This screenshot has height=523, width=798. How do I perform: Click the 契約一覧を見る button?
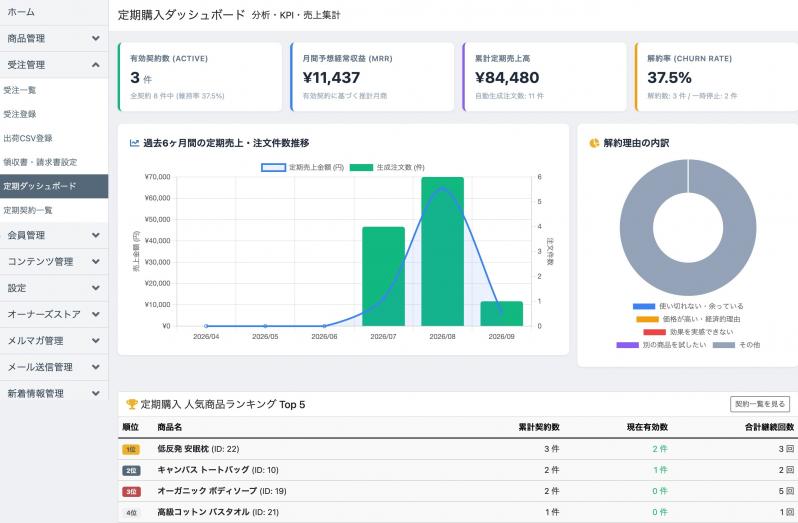click(x=760, y=404)
